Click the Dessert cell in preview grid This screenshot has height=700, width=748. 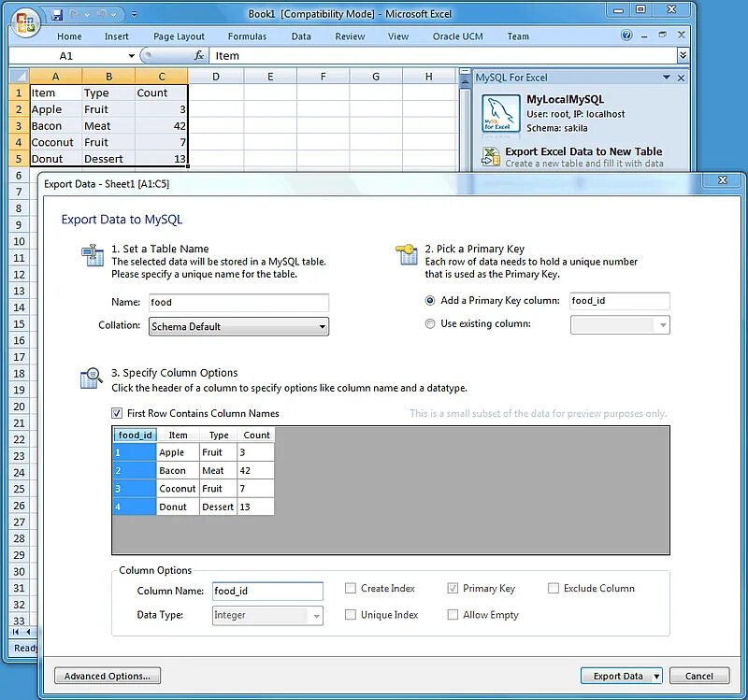click(x=218, y=507)
